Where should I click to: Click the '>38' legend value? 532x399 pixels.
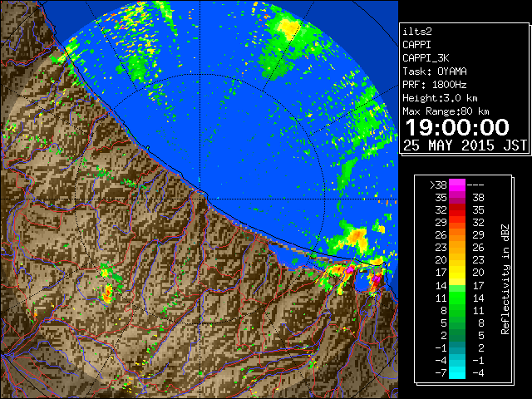coord(438,185)
